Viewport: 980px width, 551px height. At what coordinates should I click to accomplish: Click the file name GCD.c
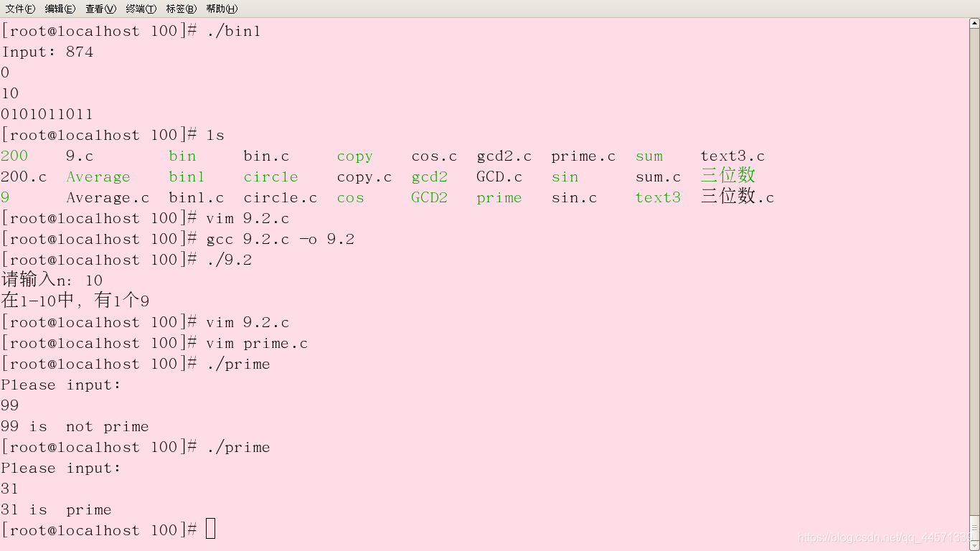coord(499,177)
